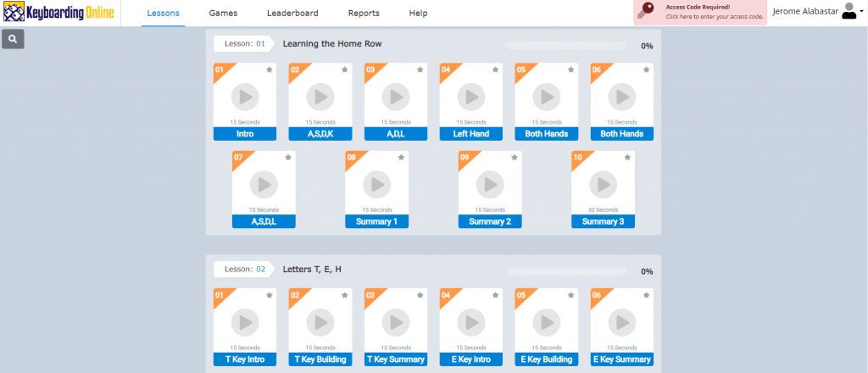
Task: Click the Access Code Required notice
Action: (700, 12)
